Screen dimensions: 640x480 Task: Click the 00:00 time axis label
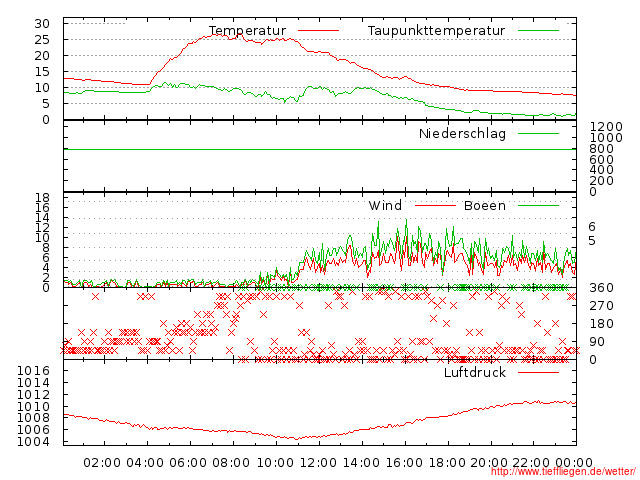pyautogui.click(x=574, y=463)
